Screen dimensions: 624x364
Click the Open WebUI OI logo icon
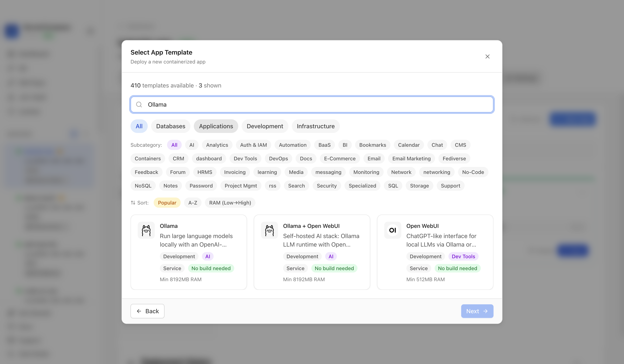coord(393,230)
